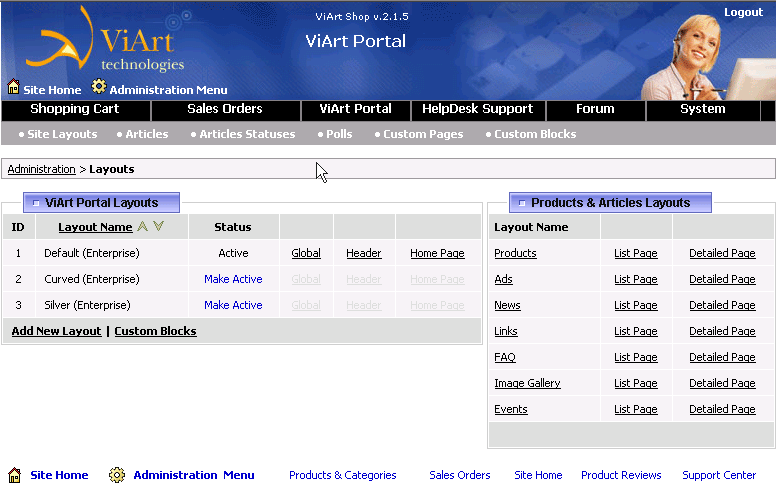Open the FAQ layout link
Viewport: 776px width, 494px height.
tap(505, 357)
